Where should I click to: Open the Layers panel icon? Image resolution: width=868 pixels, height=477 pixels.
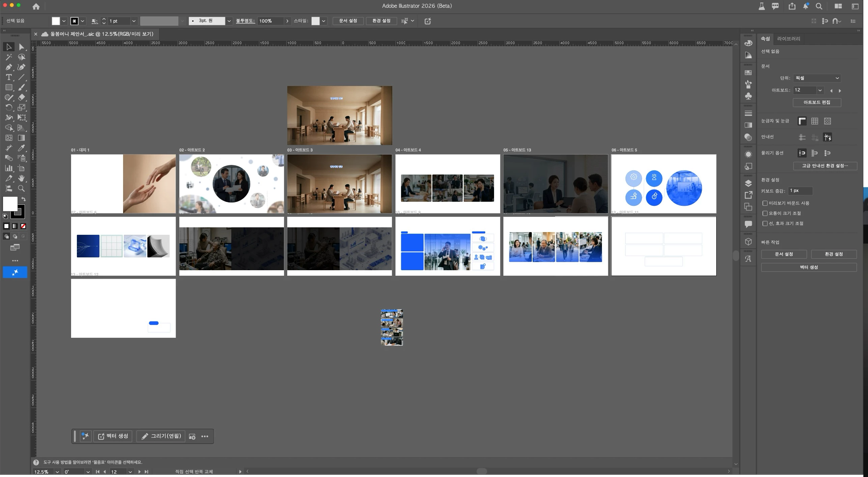pos(748,183)
